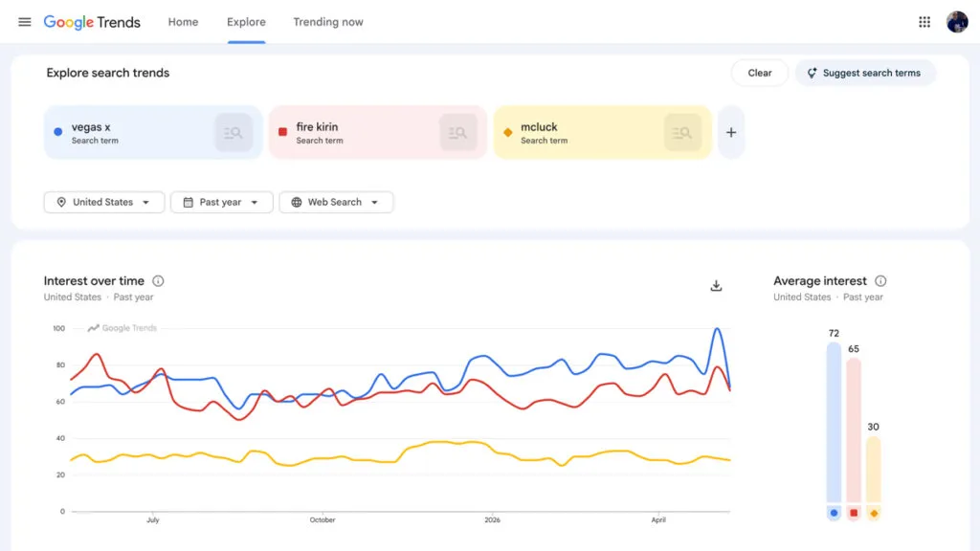This screenshot has height=551, width=980.
Task: Click the Clear button
Action: click(x=759, y=73)
